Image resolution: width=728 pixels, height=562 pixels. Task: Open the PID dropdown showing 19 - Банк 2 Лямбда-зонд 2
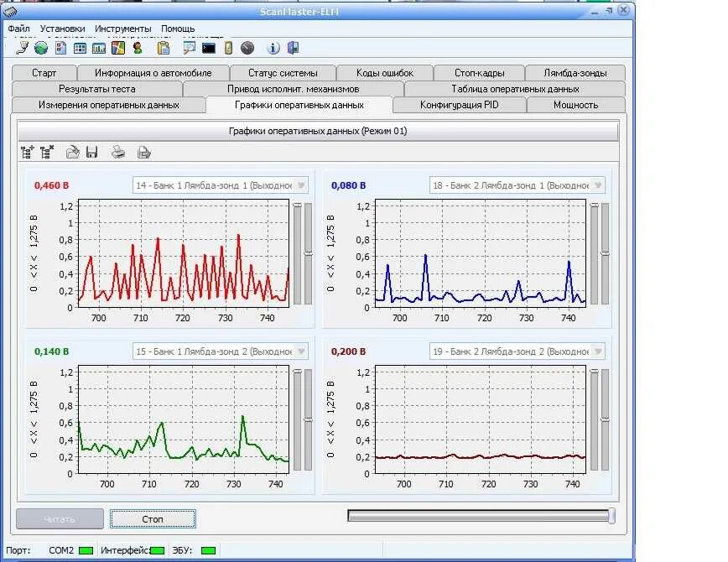(517, 351)
